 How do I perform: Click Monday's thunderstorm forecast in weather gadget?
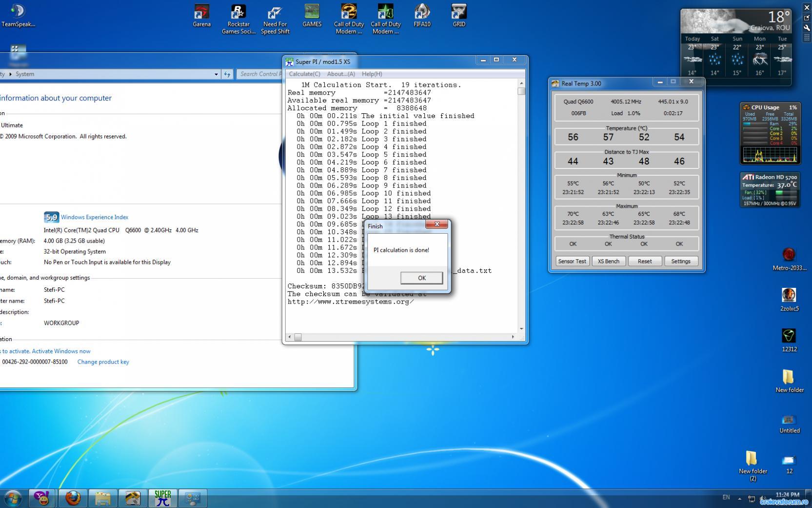coord(760,60)
